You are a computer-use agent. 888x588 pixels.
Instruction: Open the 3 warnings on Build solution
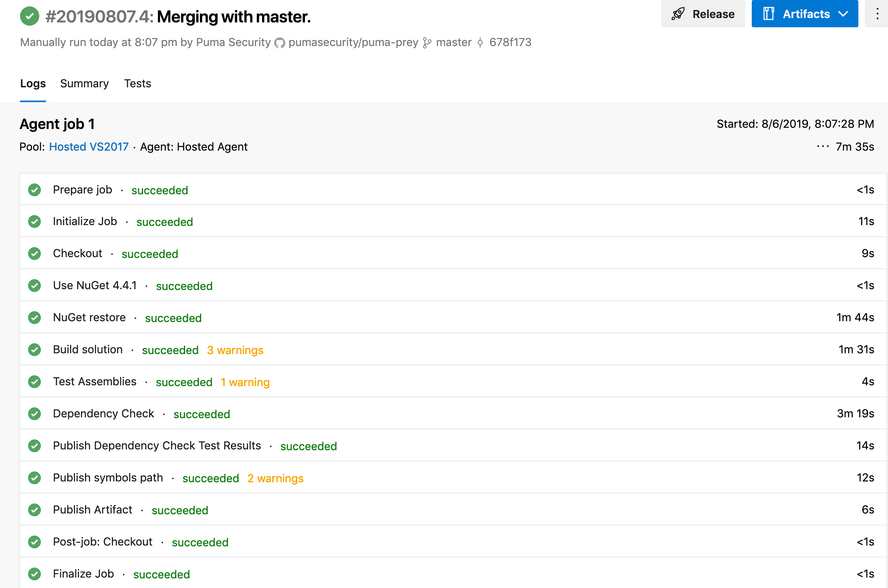(235, 350)
